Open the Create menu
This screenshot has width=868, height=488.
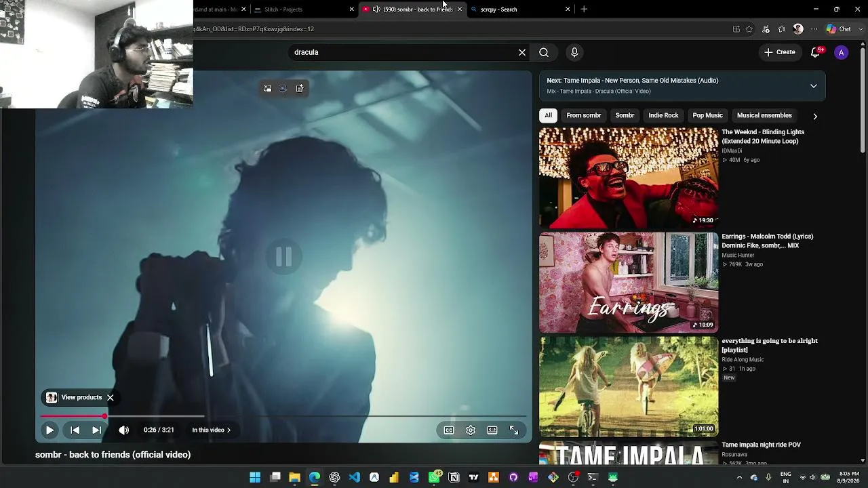click(x=779, y=52)
